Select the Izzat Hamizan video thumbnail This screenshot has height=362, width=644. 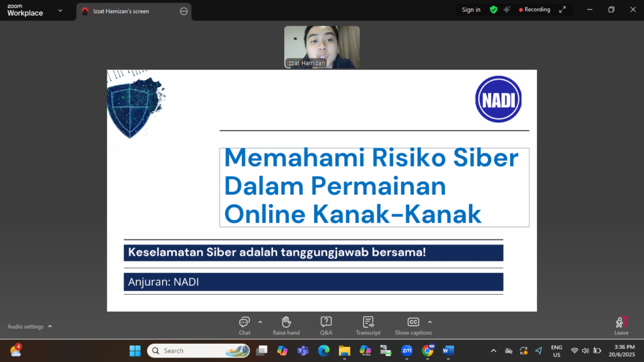click(321, 47)
